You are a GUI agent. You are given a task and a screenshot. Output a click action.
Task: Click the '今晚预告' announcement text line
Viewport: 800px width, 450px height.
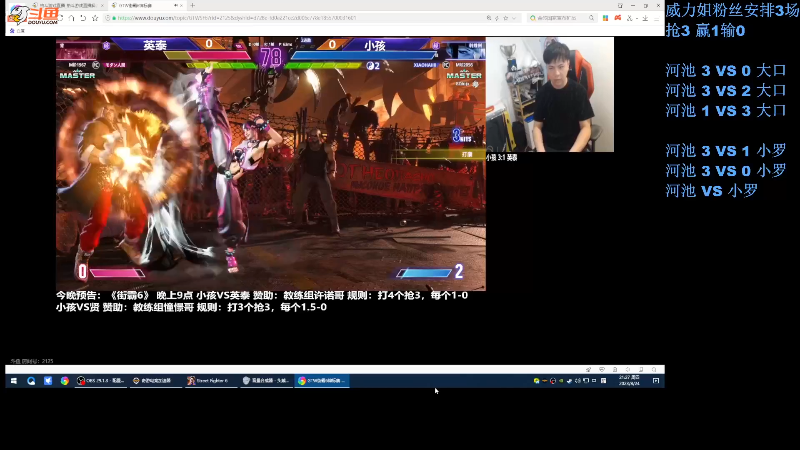point(262,295)
